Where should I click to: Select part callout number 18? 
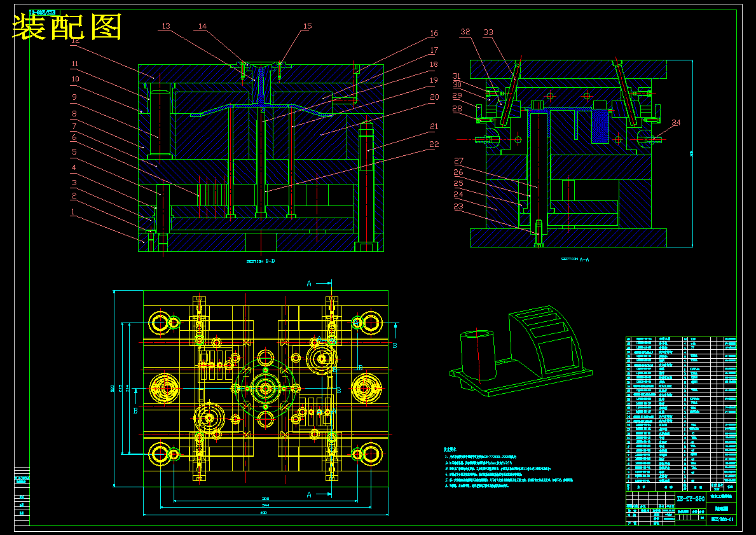pos(434,64)
